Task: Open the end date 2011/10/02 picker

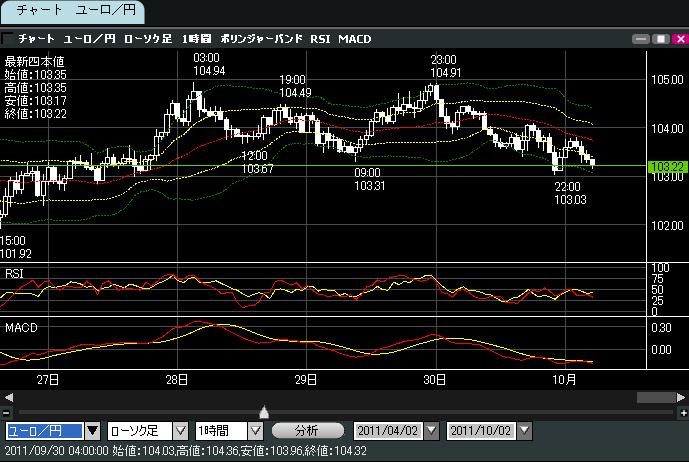Action: (523, 431)
